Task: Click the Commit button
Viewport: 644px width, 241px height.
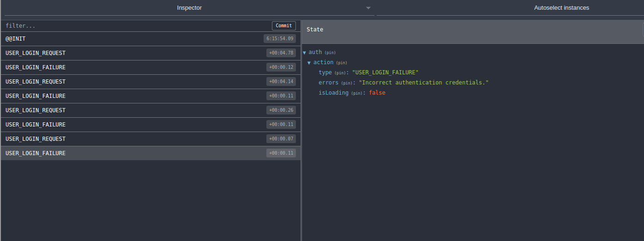Action: pyautogui.click(x=284, y=26)
